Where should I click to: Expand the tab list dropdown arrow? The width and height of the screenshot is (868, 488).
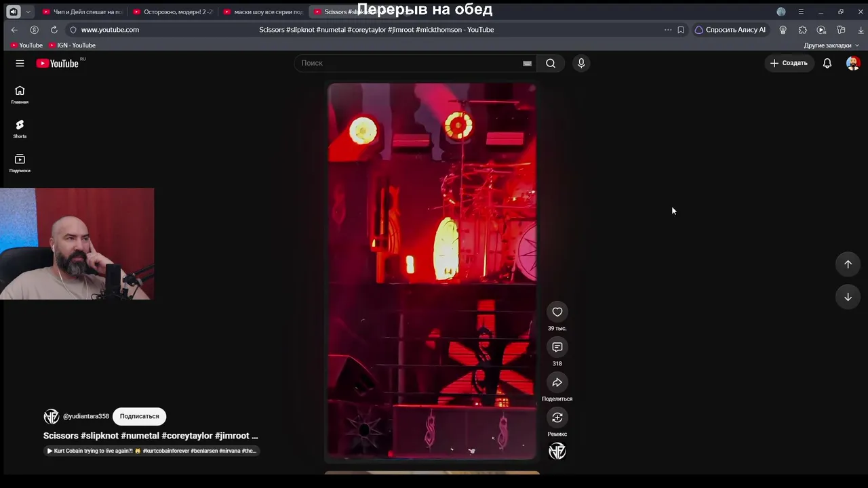[28, 12]
